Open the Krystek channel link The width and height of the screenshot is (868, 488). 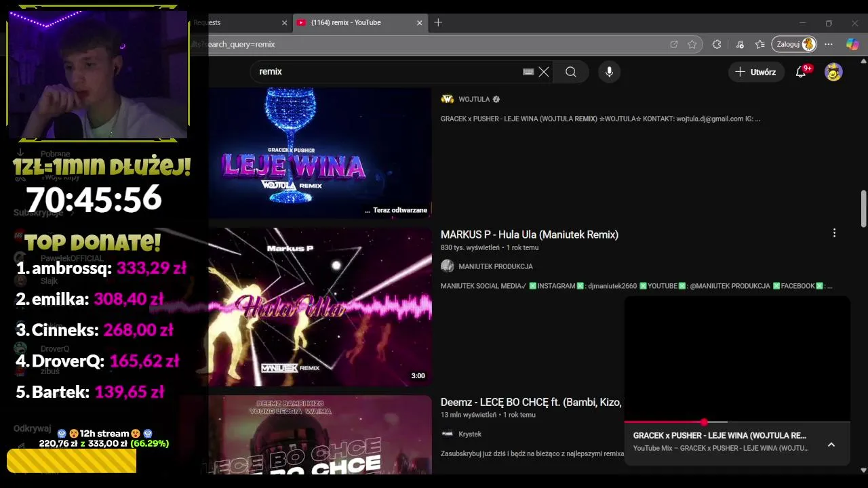470,434
